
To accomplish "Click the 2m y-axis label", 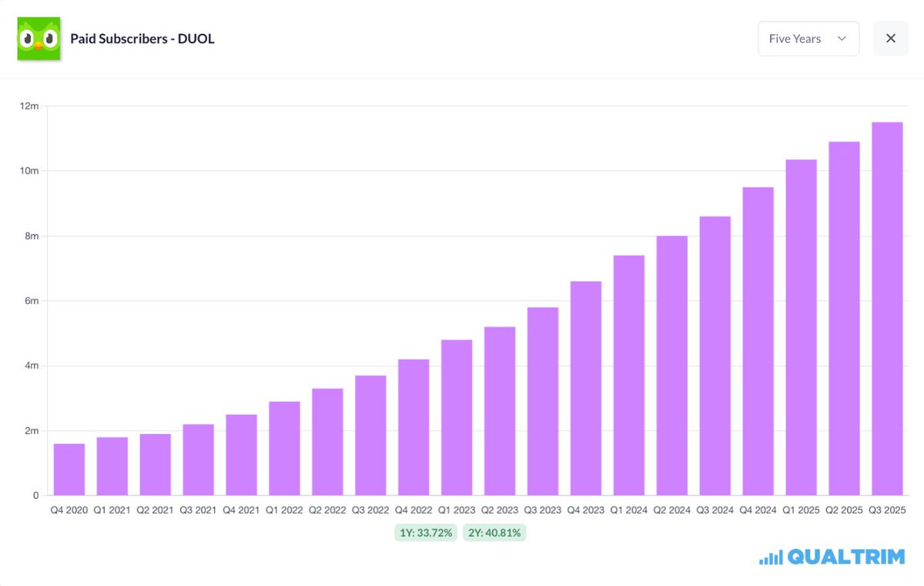I will (x=32, y=430).
